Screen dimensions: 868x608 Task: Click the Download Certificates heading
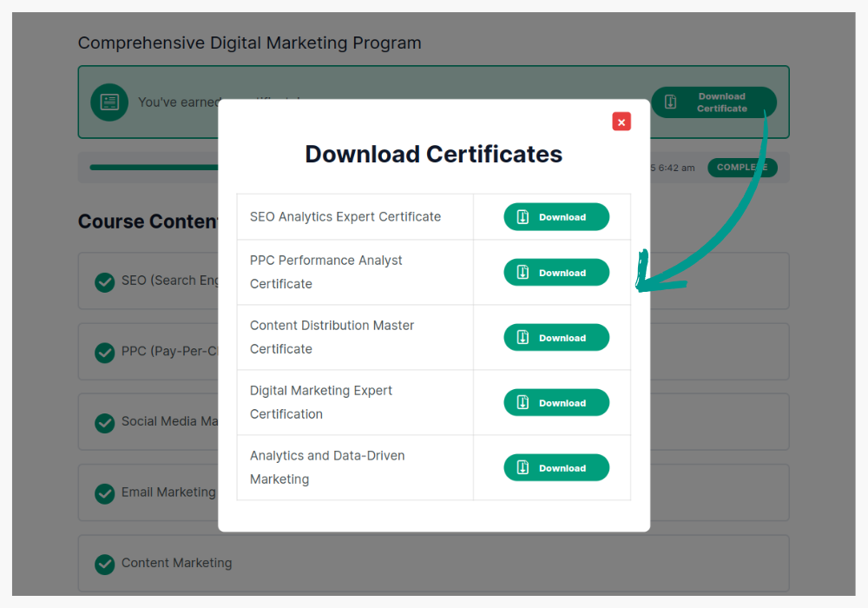(x=433, y=155)
